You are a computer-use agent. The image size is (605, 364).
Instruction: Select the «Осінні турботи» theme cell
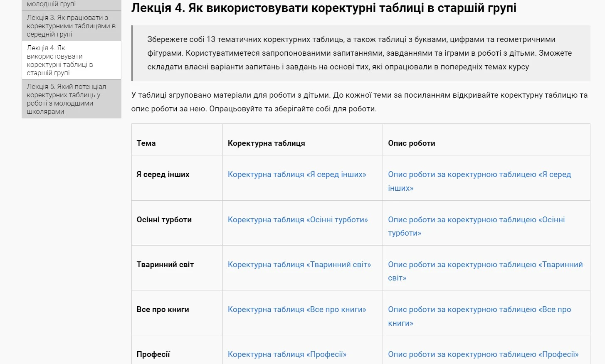point(164,219)
